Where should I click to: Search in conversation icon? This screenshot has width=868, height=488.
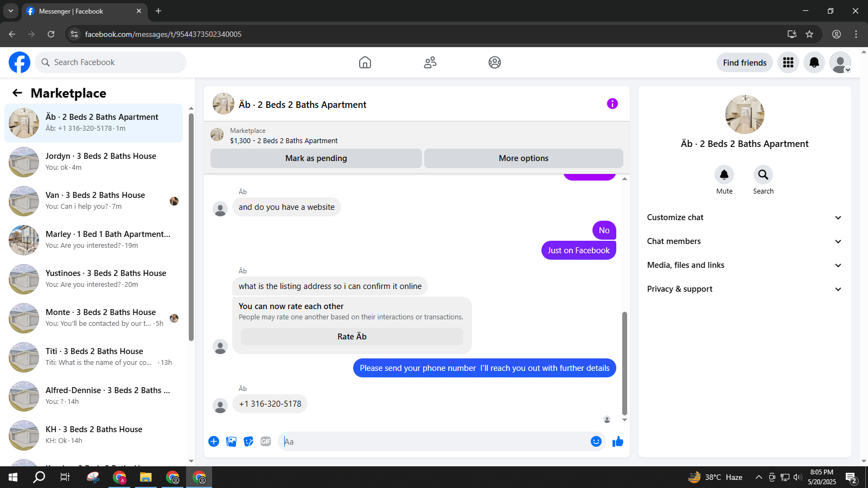tap(763, 175)
